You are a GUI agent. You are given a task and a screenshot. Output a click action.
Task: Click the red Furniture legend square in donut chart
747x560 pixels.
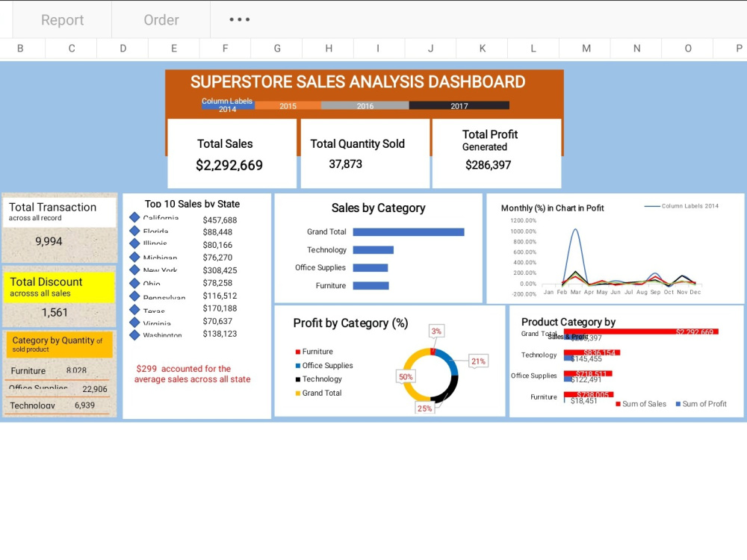click(x=297, y=351)
